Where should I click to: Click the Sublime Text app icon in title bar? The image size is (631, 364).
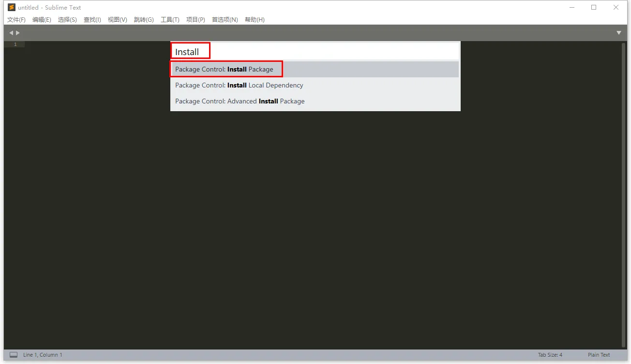coord(12,7)
